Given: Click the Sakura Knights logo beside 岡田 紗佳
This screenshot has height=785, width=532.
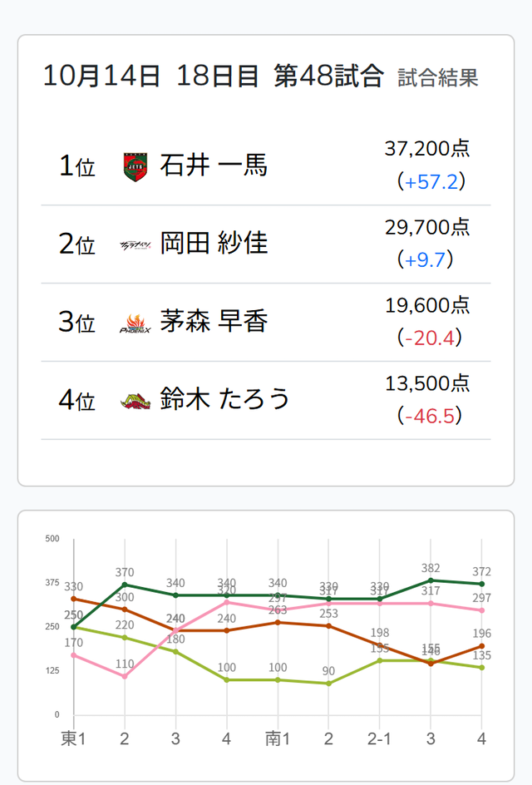Looking at the screenshot, I should (x=135, y=244).
